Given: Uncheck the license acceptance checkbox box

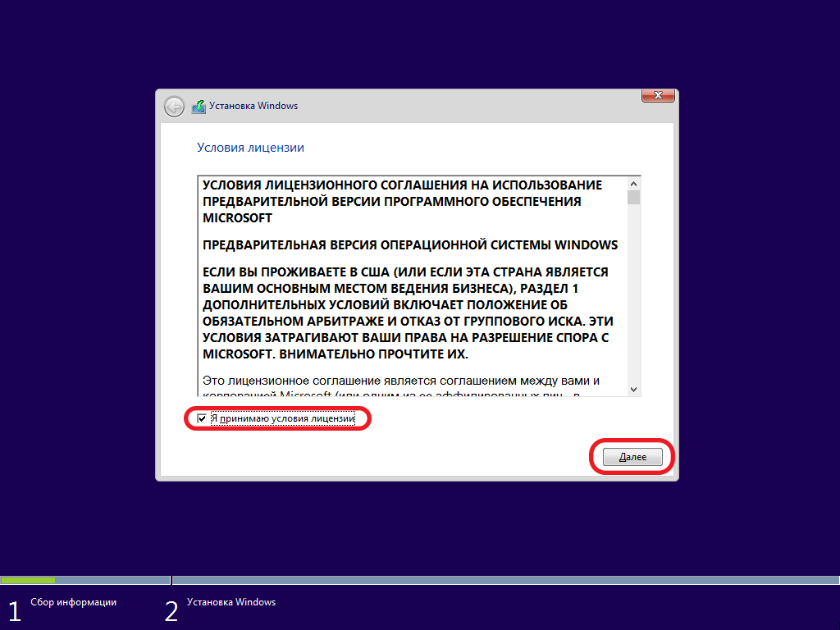Looking at the screenshot, I should (202, 418).
